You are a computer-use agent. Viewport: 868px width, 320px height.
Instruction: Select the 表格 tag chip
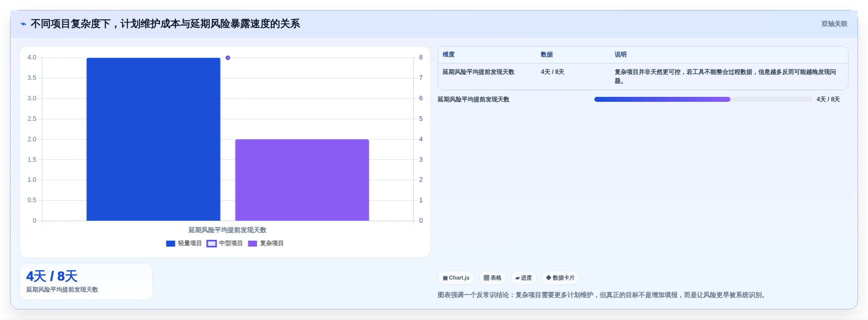coord(493,278)
